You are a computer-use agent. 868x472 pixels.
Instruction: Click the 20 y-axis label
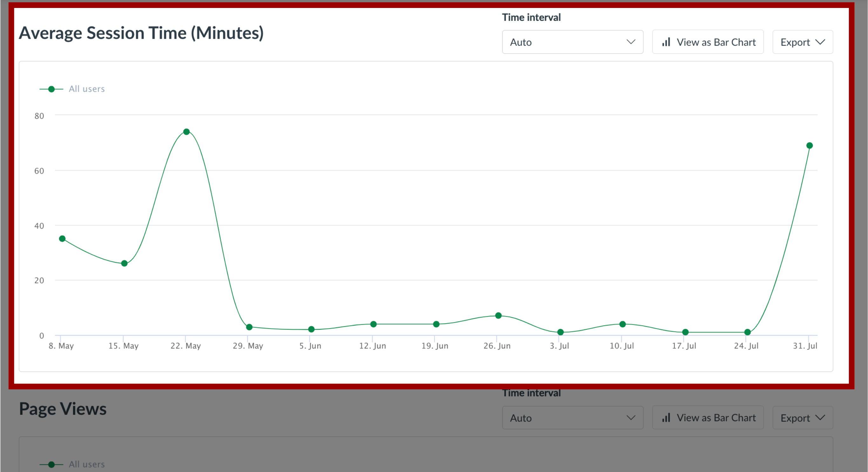tap(39, 280)
